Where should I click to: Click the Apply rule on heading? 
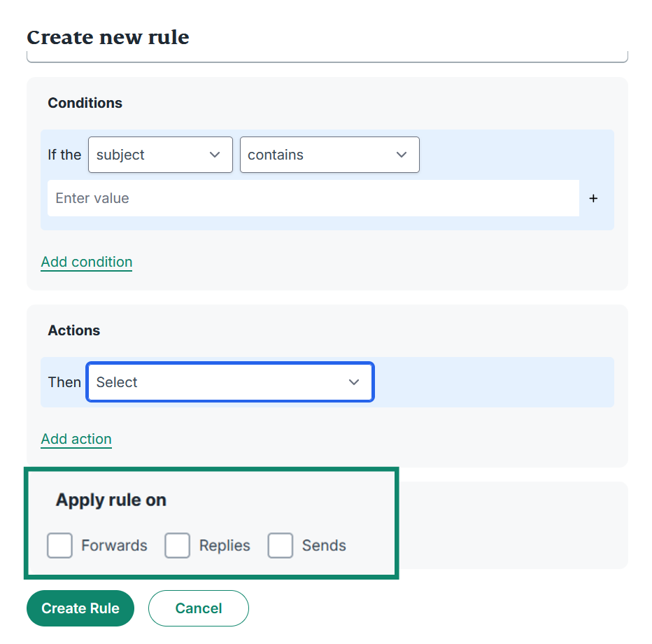tap(111, 500)
